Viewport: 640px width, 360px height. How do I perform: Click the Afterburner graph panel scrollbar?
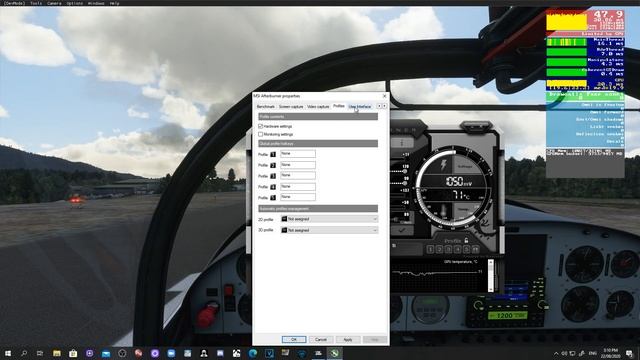pos(491,276)
